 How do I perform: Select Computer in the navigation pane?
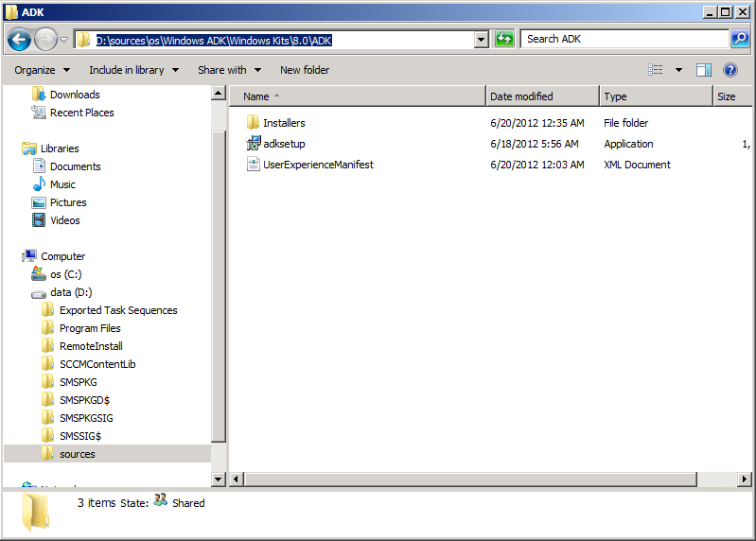[62, 256]
